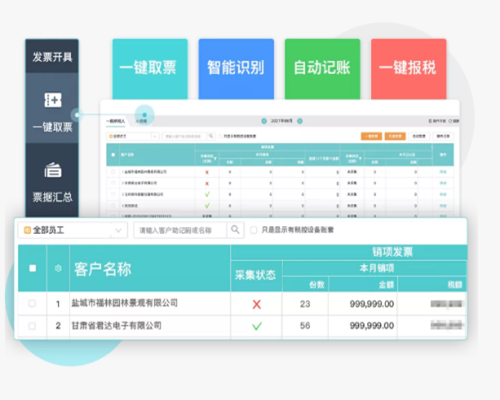The width and height of the screenshot is (500, 400).
Task: Enable the tax-device filter checkbox in background window
Action: click(x=220, y=136)
